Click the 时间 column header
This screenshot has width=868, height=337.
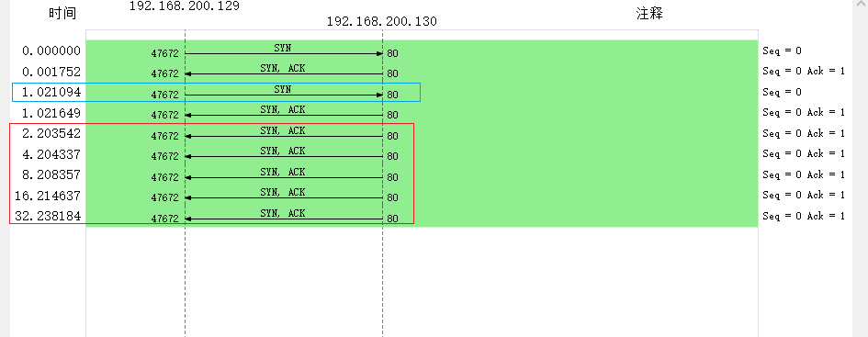click(62, 14)
